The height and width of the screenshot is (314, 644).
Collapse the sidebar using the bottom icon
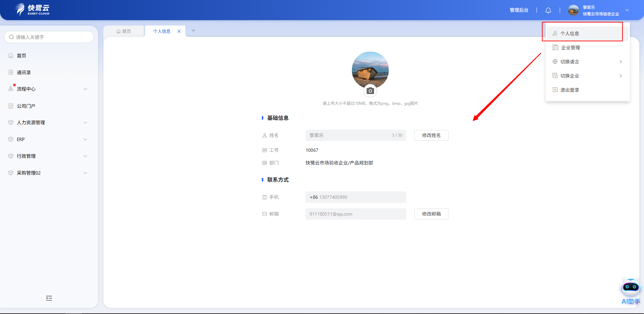[x=49, y=298]
